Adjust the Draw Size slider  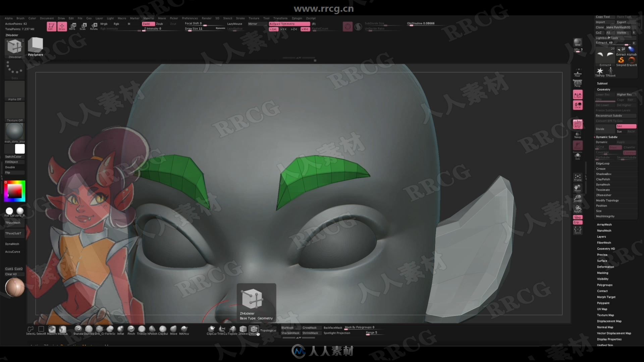[205, 29]
